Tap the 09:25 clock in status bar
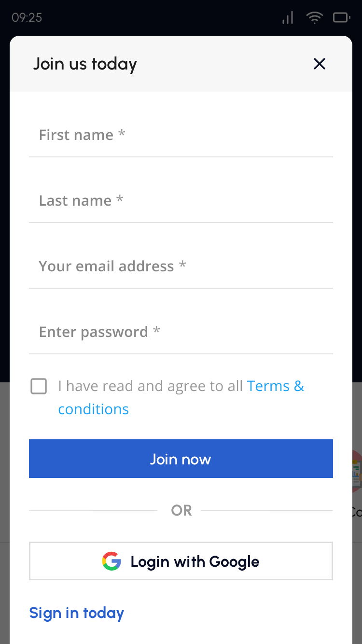 click(x=27, y=18)
